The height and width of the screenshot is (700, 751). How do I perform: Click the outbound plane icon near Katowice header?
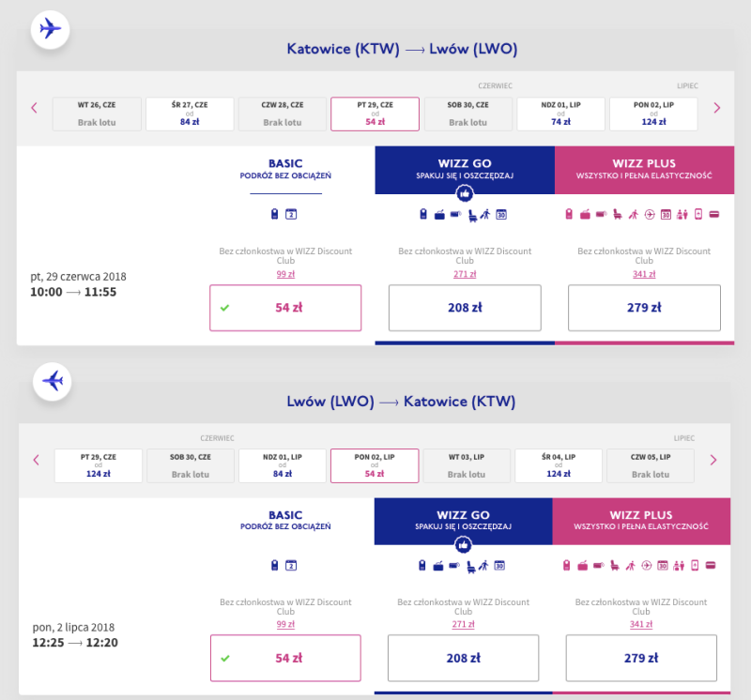(51, 29)
